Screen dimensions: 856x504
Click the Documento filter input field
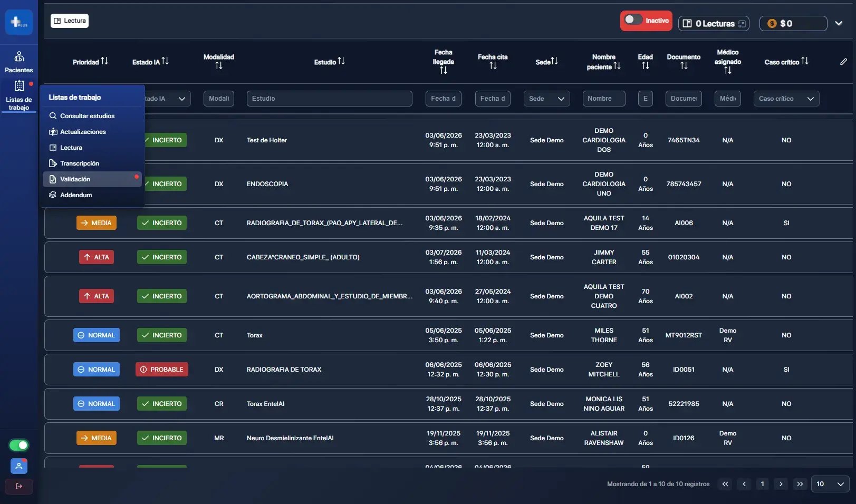[x=684, y=99]
